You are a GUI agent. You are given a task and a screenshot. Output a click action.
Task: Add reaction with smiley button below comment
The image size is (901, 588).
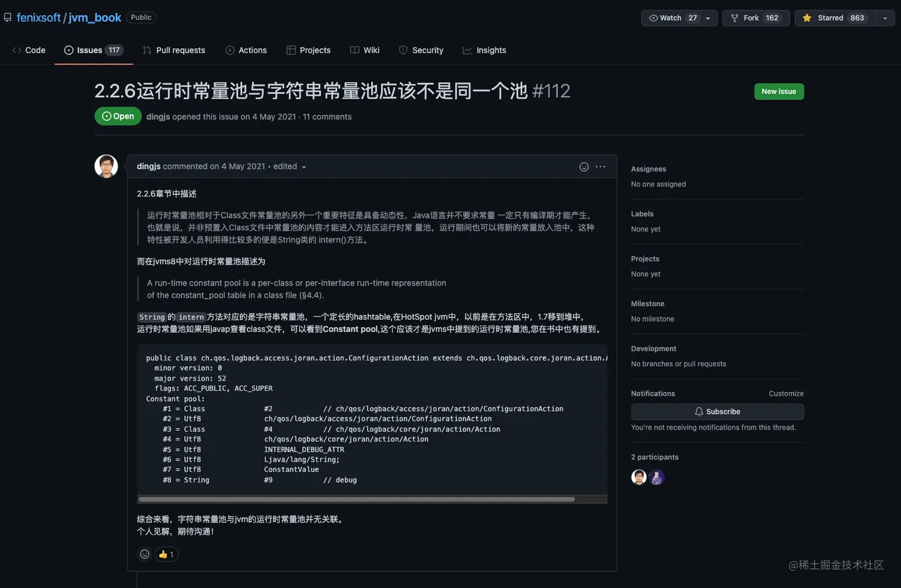145,554
